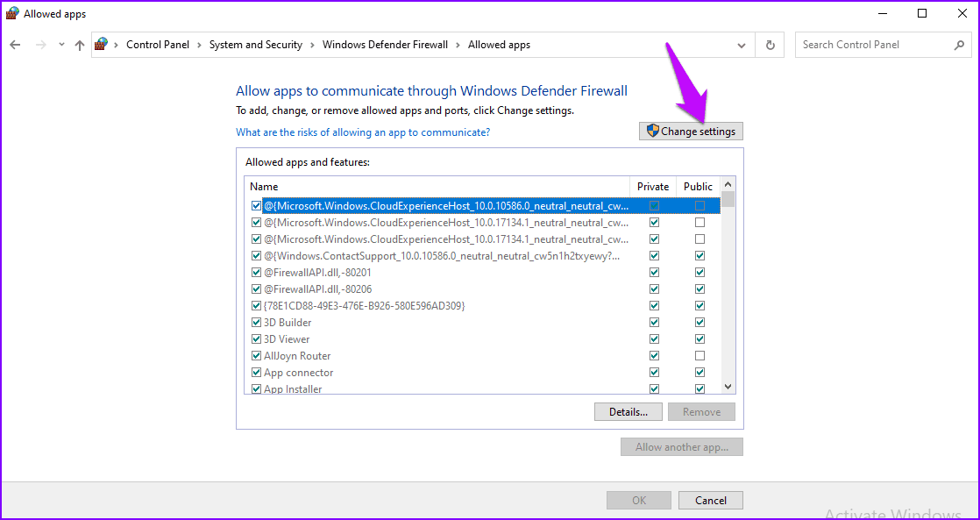This screenshot has width=980, height=520.
Task: Click the firewall icon in the address bar
Action: (102, 45)
